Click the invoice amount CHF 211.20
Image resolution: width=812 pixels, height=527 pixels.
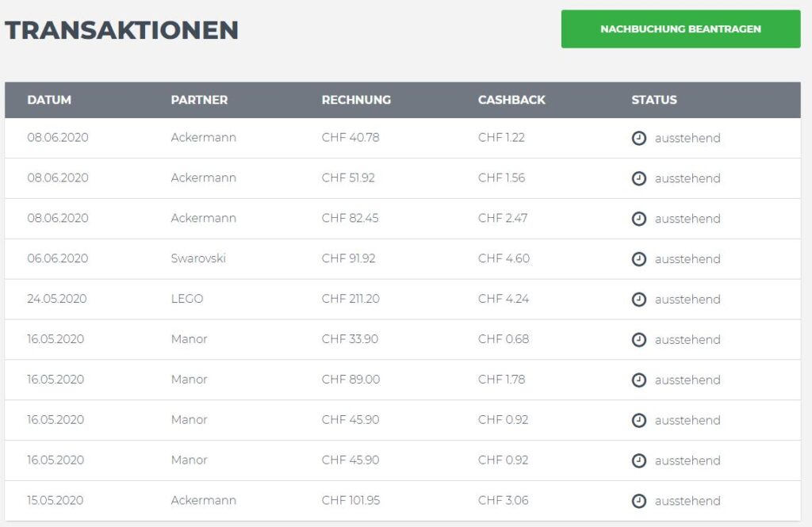pyautogui.click(x=350, y=299)
